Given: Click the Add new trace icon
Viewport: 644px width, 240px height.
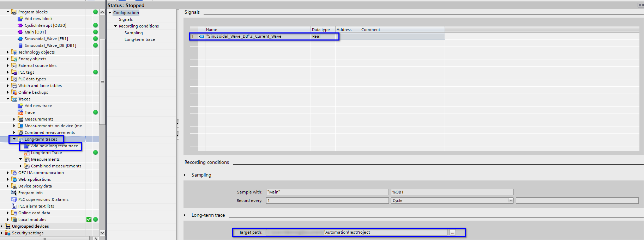Looking at the screenshot, I should click(20, 106).
